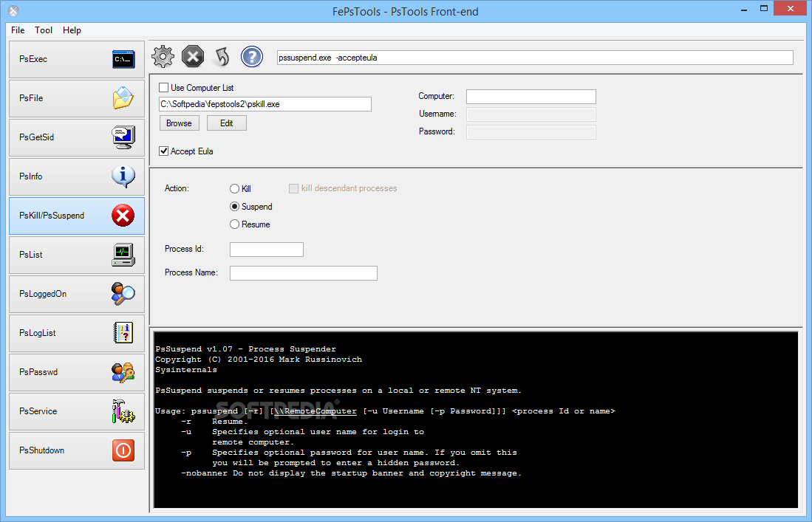Click the Process Name input field
This screenshot has width=812, height=522.
click(x=304, y=273)
